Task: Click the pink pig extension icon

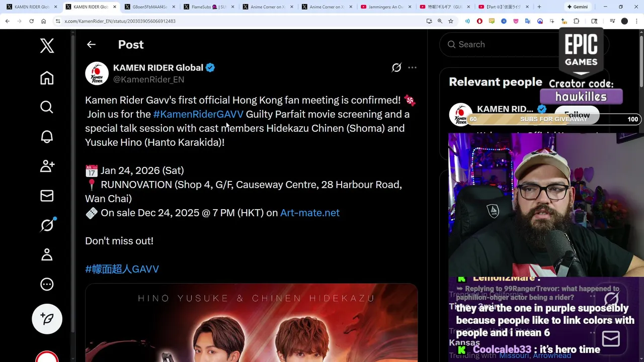Action: point(516,21)
